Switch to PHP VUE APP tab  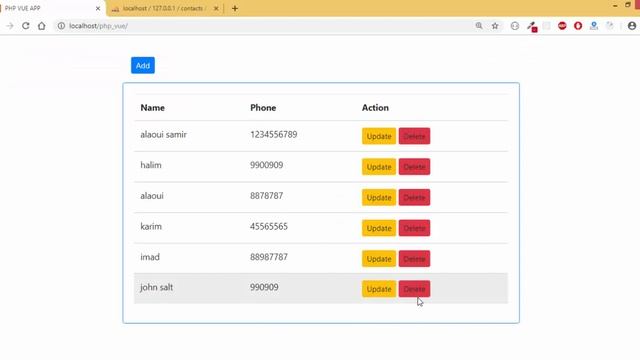[x=51, y=8]
